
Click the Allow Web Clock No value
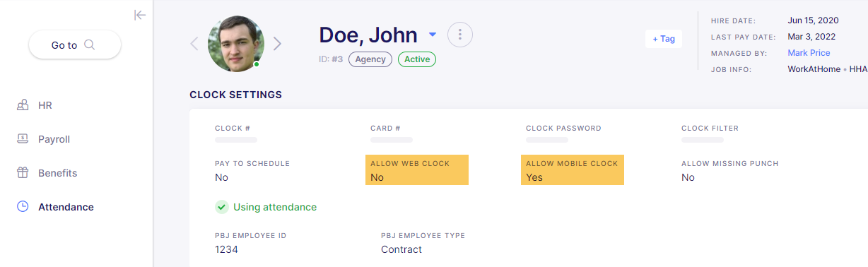pyautogui.click(x=377, y=177)
